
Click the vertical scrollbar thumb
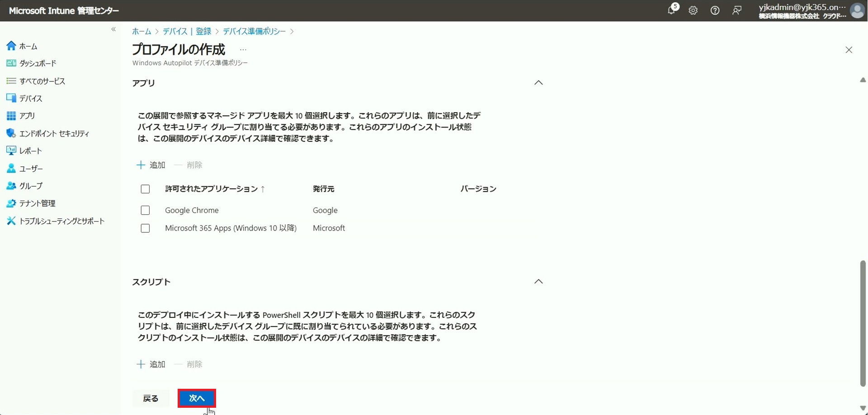click(863, 323)
